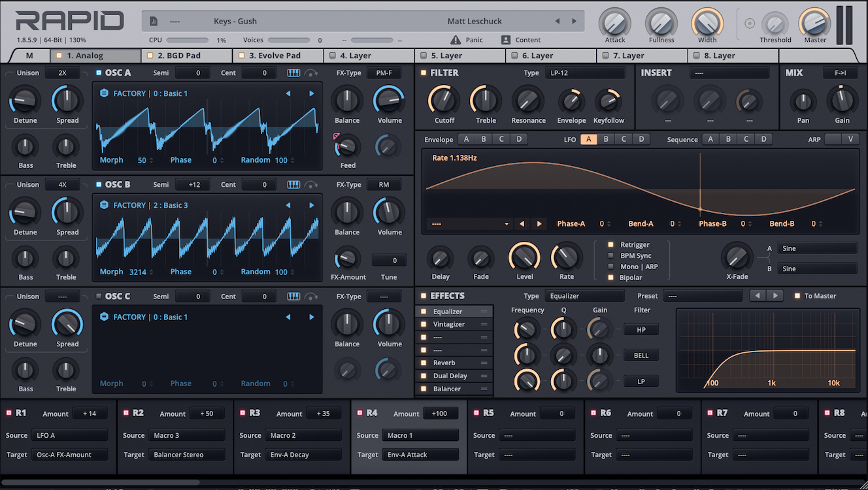Toggle the FILTER section on/off
868x490 pixels.
click(x=423, y=73)
